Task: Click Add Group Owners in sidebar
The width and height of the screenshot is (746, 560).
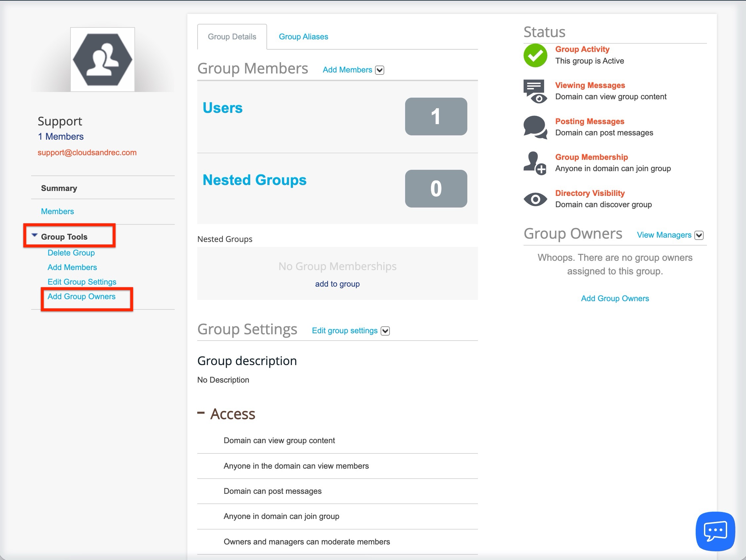Action: click(82, 297)
